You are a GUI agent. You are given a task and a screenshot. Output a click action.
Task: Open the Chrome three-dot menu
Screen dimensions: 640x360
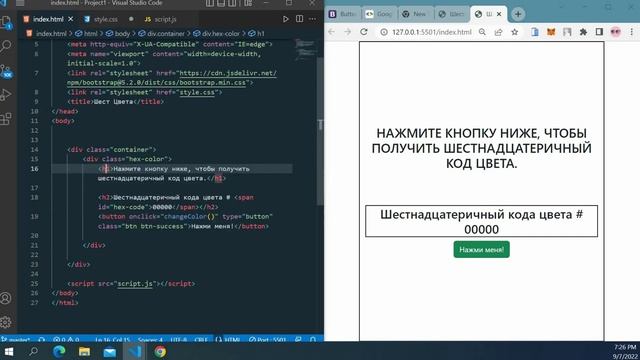(x=632, y=32)
